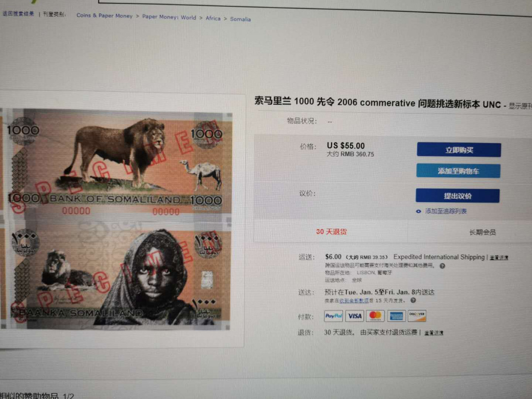
Task: Click the 立即购买 buy now button
Action: click(459, 150)
